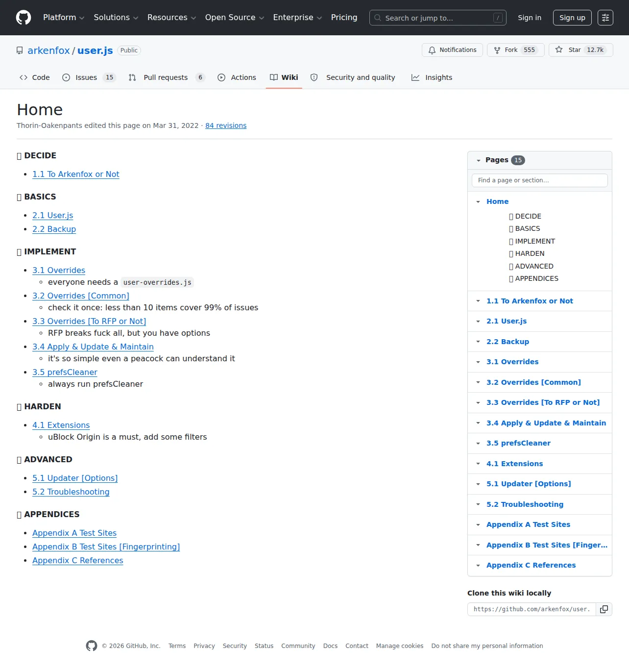Open the arkenfox owner link

point(48,50)
